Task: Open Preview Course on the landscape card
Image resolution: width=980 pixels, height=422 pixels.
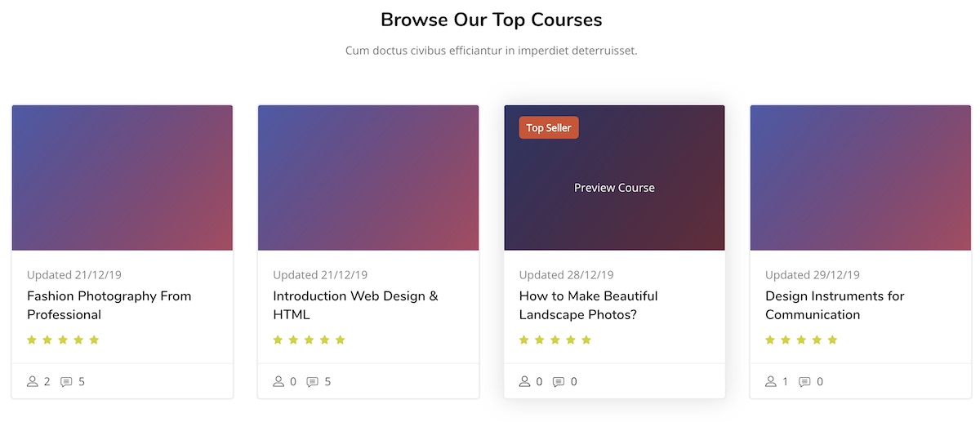Action: (614, 188)
